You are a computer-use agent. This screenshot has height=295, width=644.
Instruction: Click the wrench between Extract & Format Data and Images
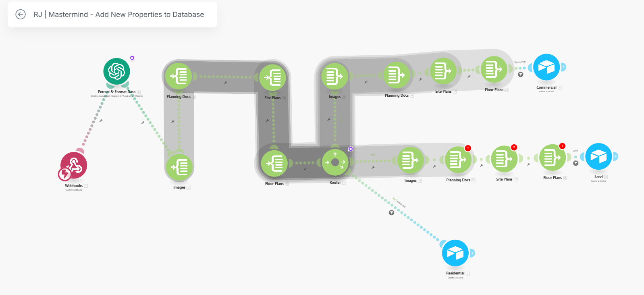pyautogui.click(x=143, y=123)
